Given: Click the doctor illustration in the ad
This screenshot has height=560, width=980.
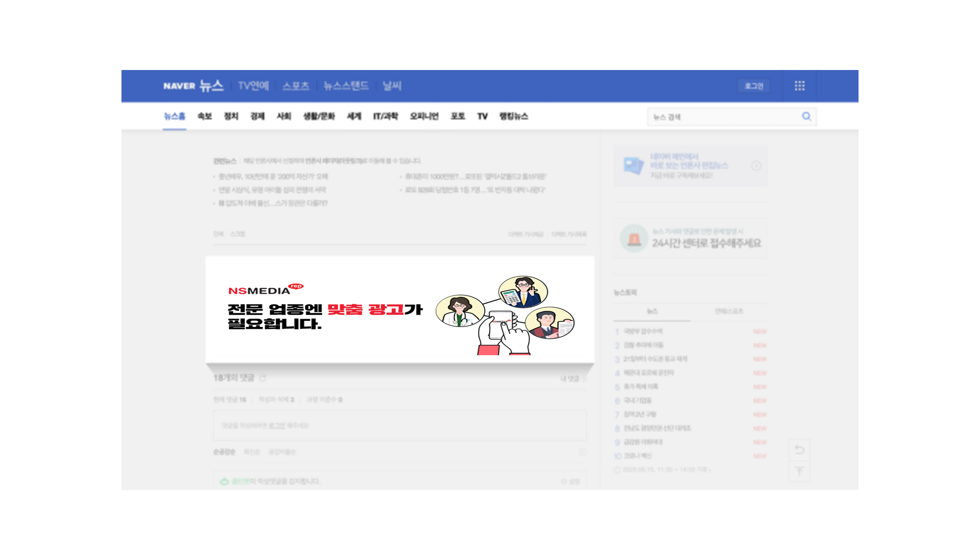Looking at the screenshot, I should [460, 311].
